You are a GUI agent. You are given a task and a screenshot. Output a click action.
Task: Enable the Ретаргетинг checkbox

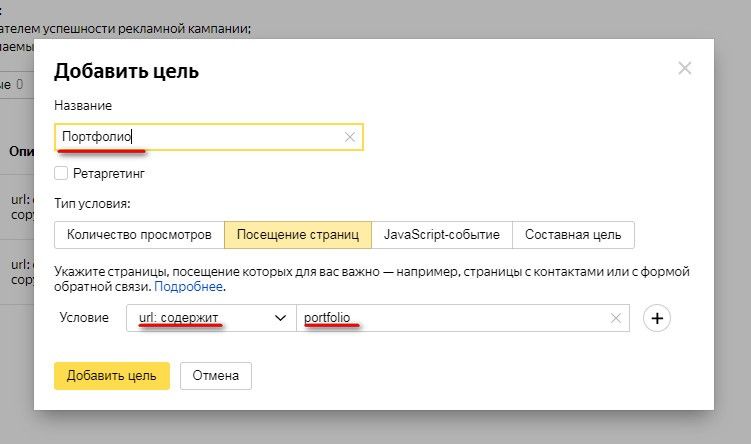[x=61, y=173]
